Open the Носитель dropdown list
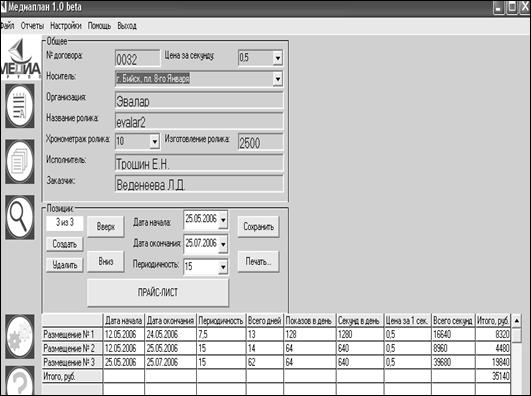 click(278, 79)
